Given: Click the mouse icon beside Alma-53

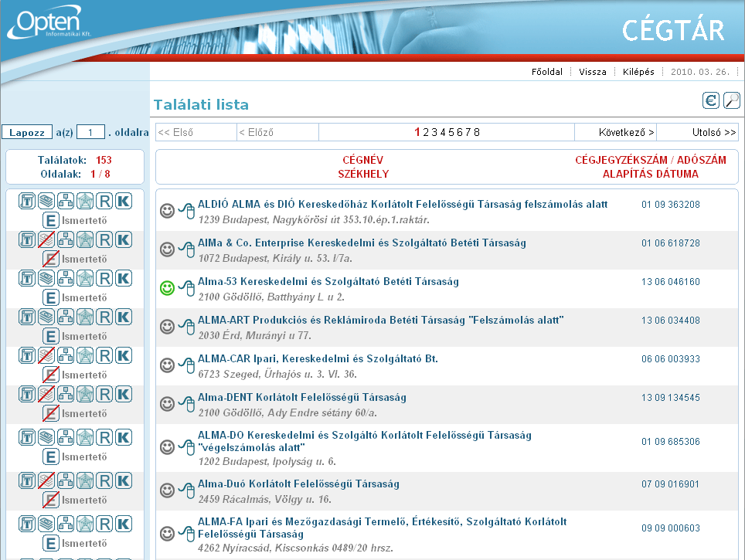Looking at the screenshot, I should point(187,288).
